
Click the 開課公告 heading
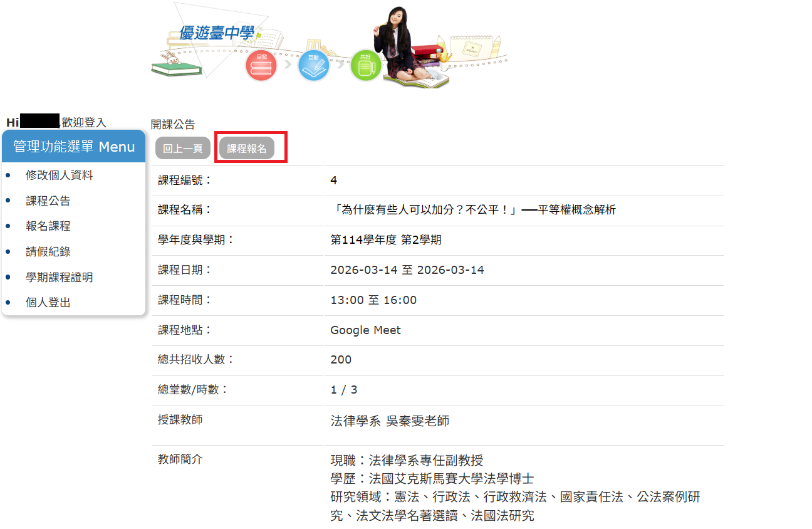(173, 124)
